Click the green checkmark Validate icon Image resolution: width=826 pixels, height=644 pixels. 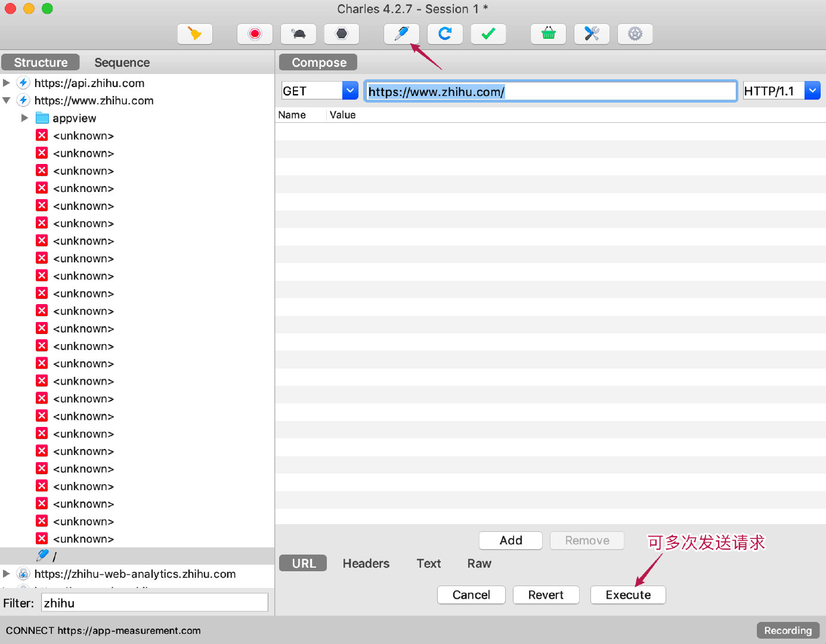(x=488, y=34)
